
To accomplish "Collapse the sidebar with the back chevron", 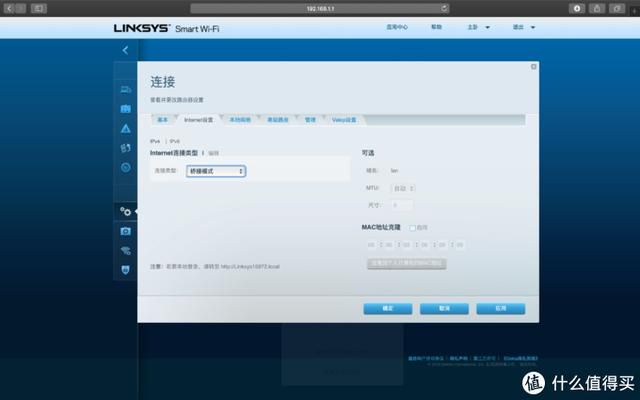I will [125, 50].
